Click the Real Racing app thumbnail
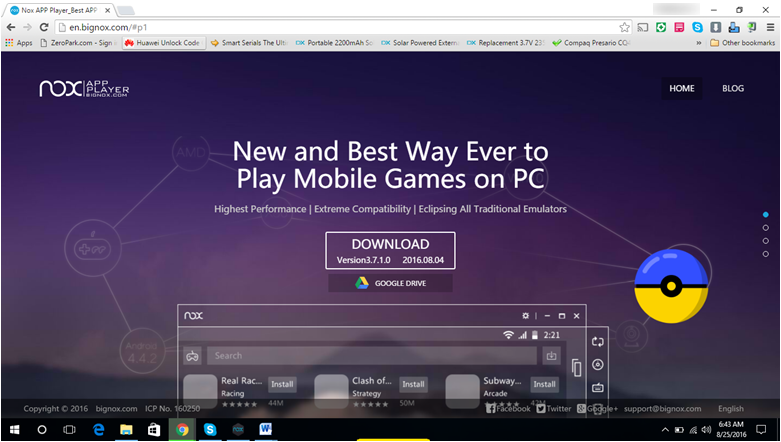The width and height of the screenshot is (781, 442). 200,392
